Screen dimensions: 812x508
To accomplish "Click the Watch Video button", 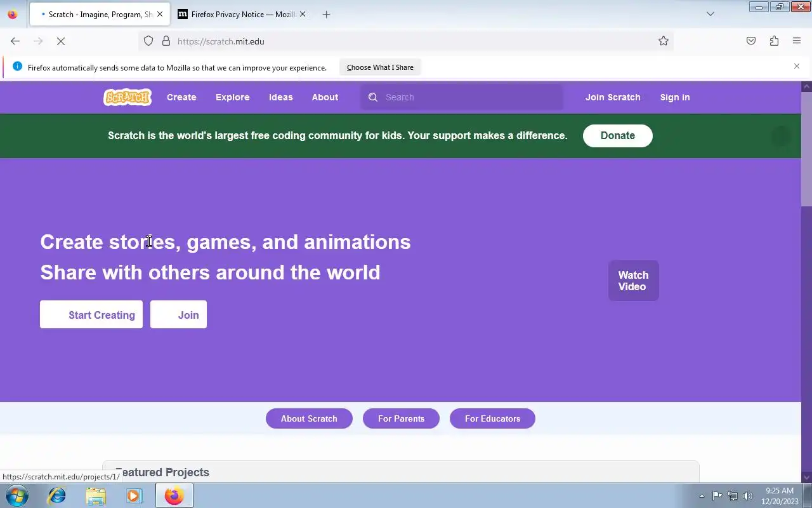I will click(x=634, y=281).
